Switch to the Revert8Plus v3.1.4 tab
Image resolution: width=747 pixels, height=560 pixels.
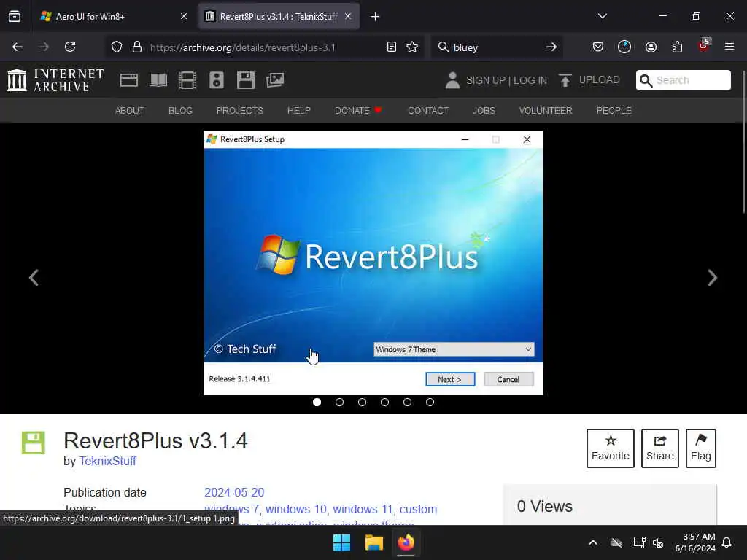coord(279,17)
